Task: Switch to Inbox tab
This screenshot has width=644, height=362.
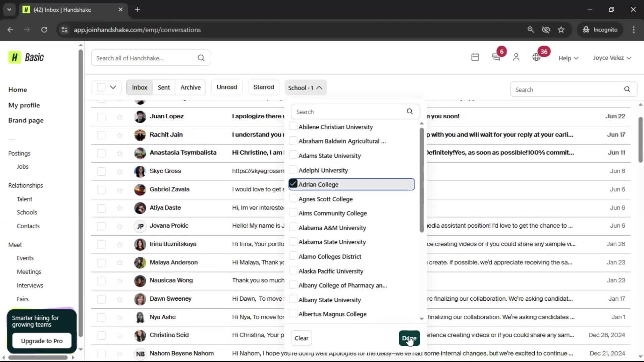Action: click(x=140, y=87)
